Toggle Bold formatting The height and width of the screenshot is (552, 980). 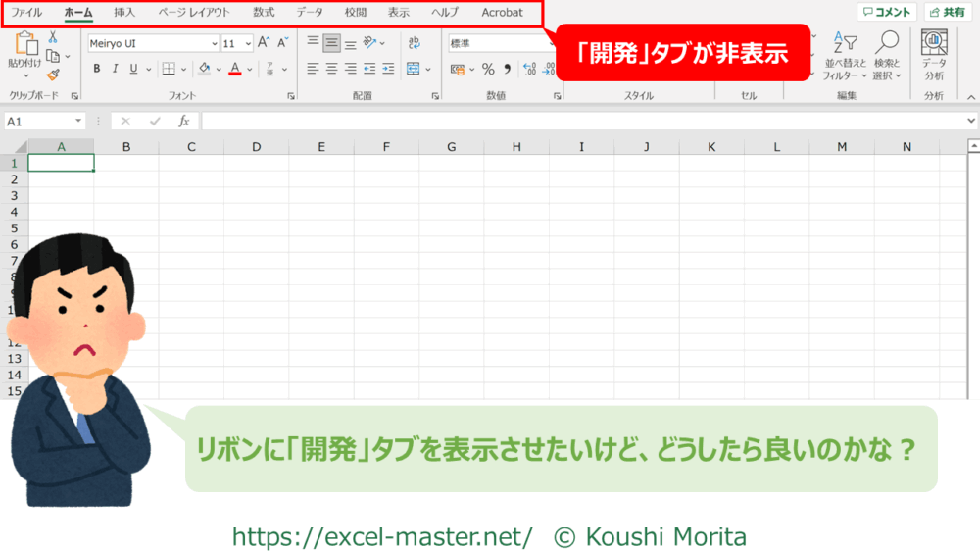(x=96, y=69)
